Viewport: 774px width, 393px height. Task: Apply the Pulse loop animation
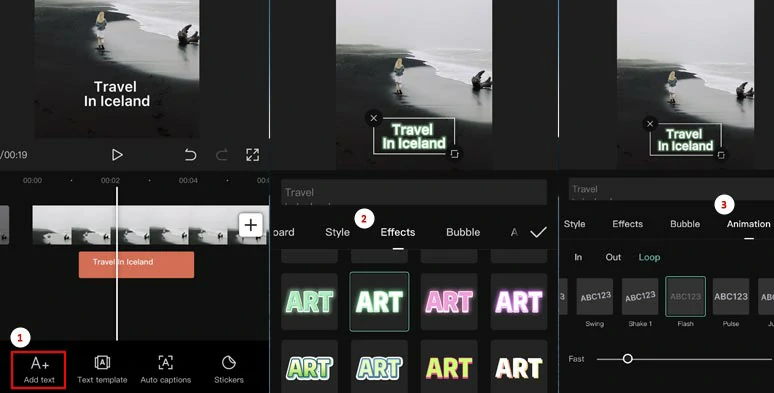(731, 297)
